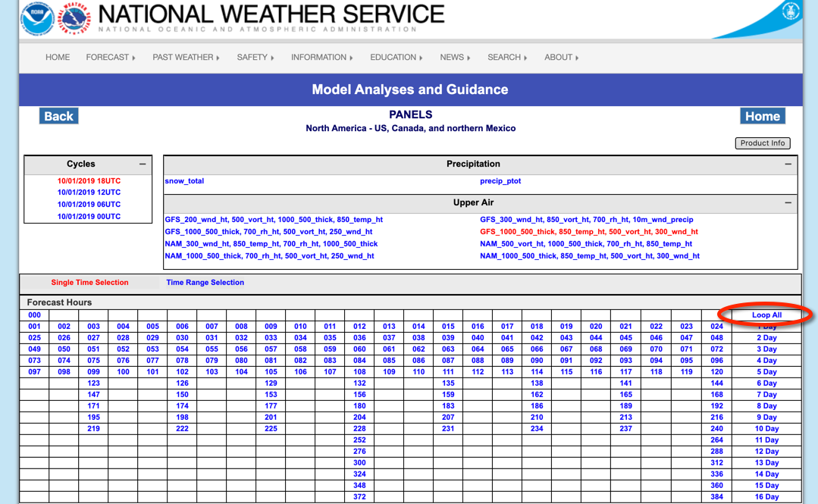The width and height of the screenshot is (818, 504).
Task: Select forecast hour 120
Action: [x=717, y=372]
